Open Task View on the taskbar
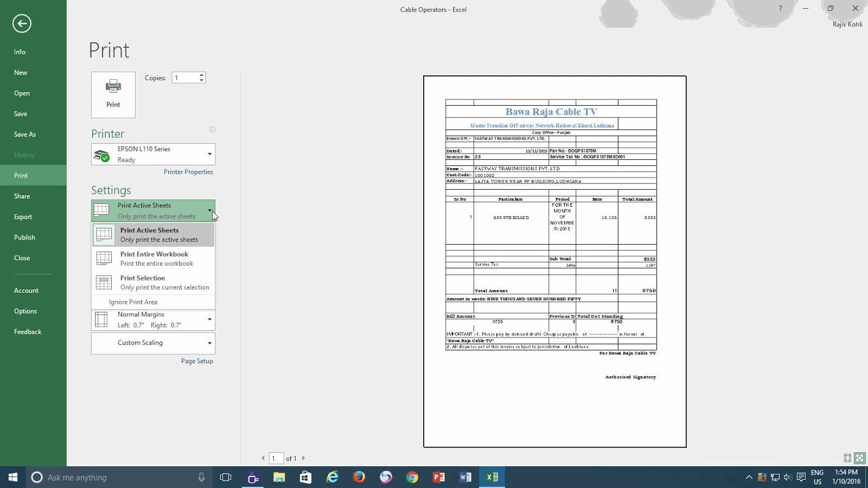 [x=226, y=477]
